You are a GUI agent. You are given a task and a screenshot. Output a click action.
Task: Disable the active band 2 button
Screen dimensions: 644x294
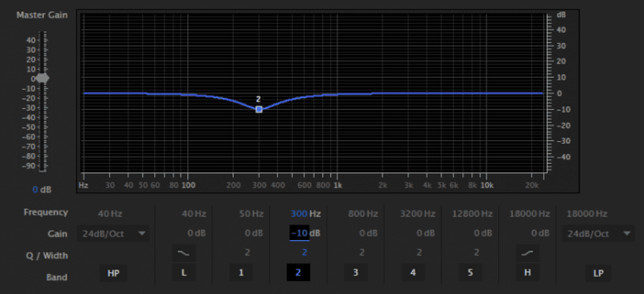(x=298, y=273)
